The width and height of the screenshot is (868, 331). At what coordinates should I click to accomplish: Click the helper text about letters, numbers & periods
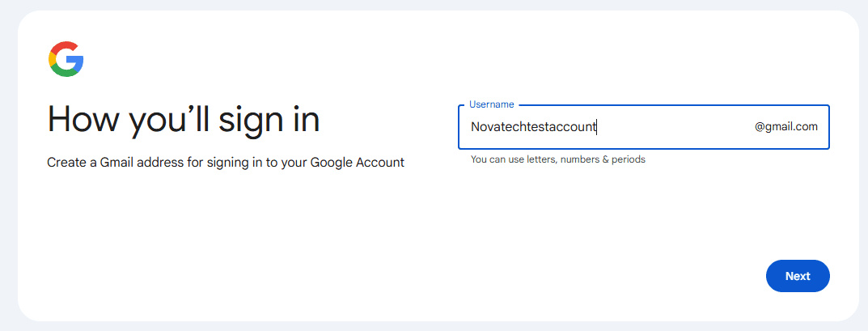pyautogui.click(x=558, y=159)
